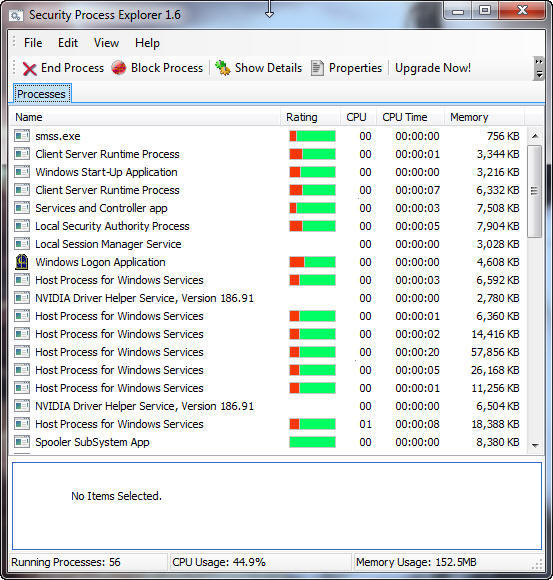Click icon of Host Process using 18,388 KB

(22, 424)
